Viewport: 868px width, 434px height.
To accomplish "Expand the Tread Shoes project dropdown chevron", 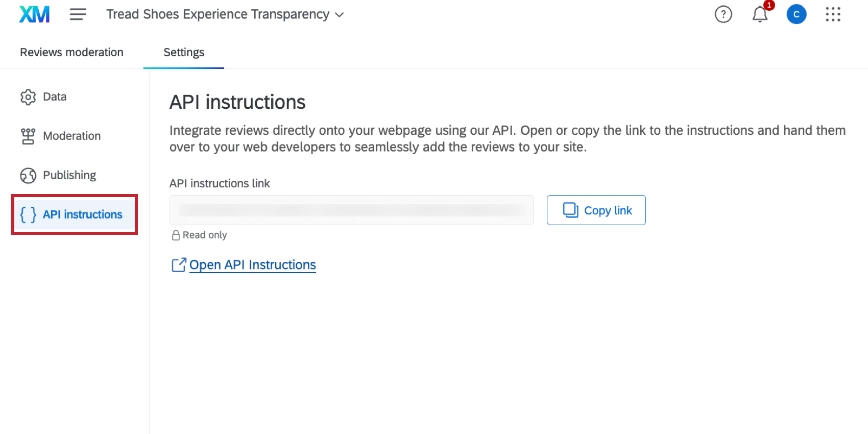I will [340, 15].
